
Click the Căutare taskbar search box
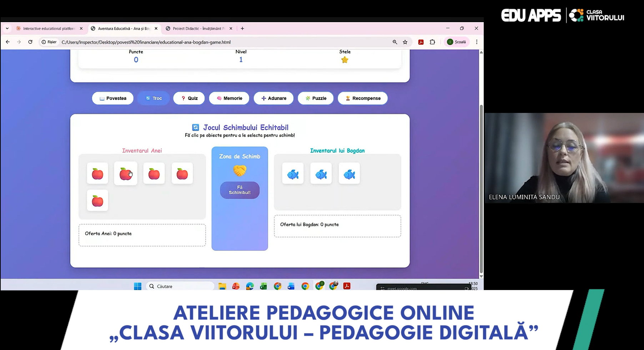click(180, 286)
